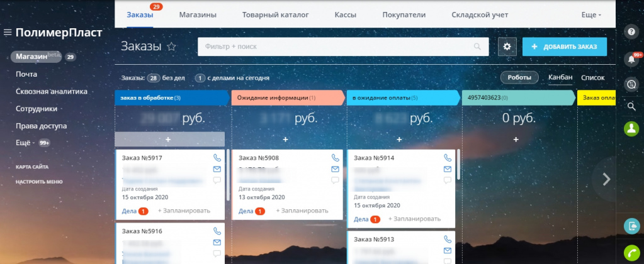Switch to Список view
The width and height of the screenshot is (644, 264).
coord(592,77)
